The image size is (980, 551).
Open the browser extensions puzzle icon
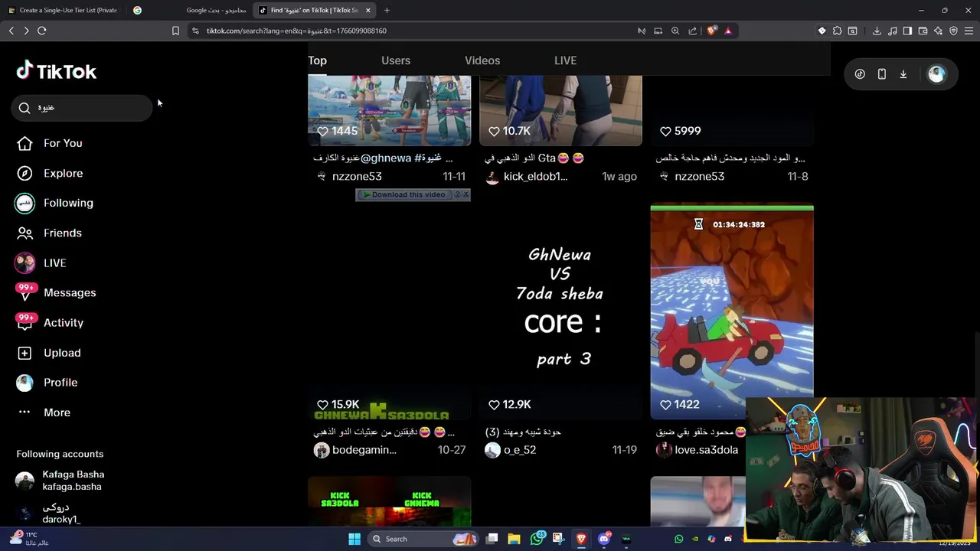[837, 31]
